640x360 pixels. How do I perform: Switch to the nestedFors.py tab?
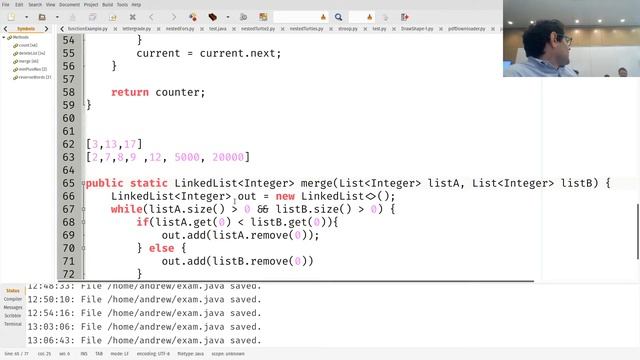pos(180,29)
